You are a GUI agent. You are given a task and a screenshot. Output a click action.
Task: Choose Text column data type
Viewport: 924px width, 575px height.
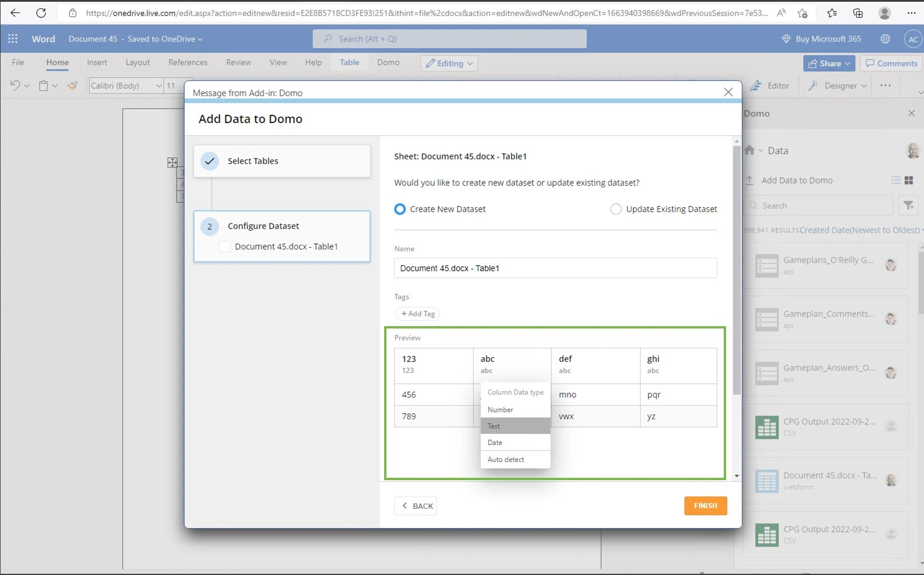515,426
